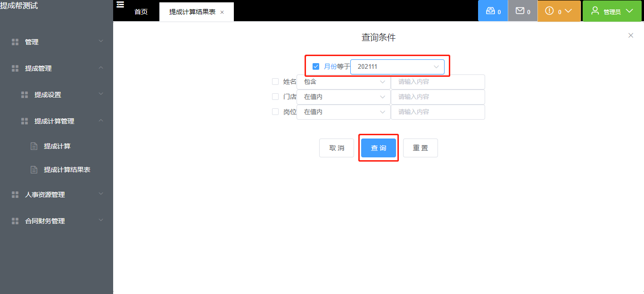Check the 门店 filter checkbox

pyautogui.click(x=275, y=97)
